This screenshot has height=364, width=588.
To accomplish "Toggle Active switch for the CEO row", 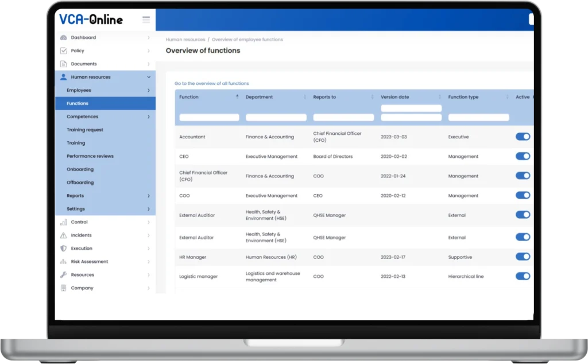I will (523, 156).
